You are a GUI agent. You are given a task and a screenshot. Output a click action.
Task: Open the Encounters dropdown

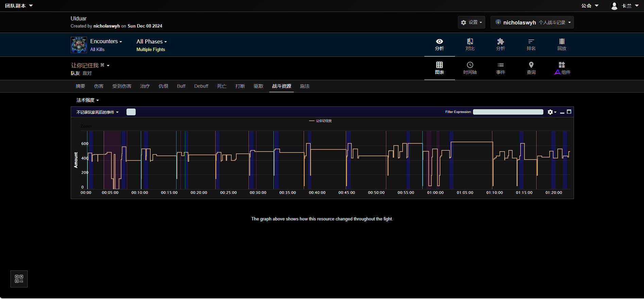(106, 41)
